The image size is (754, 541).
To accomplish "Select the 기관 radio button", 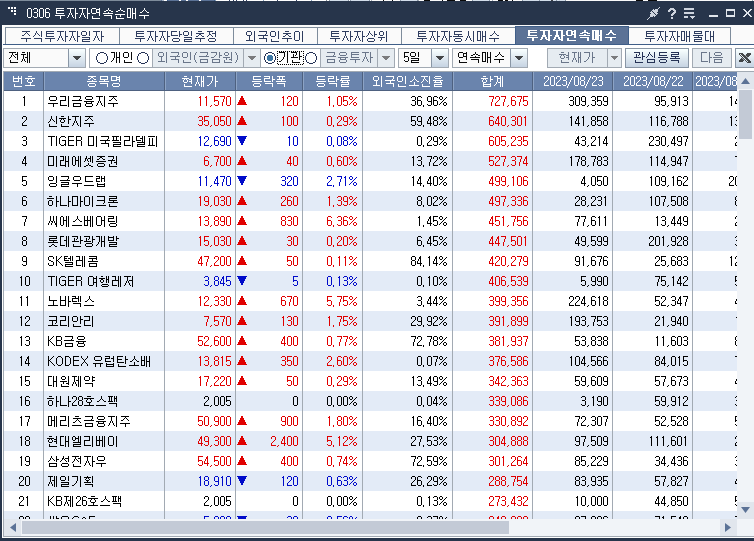I will tap(270, 58).
